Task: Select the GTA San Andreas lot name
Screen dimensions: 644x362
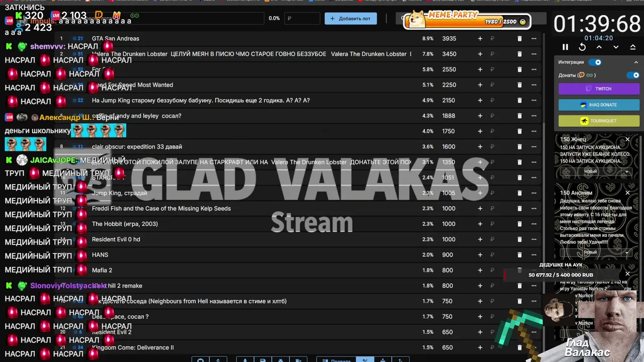Action: pyautogui.click(x=115, y=39)
